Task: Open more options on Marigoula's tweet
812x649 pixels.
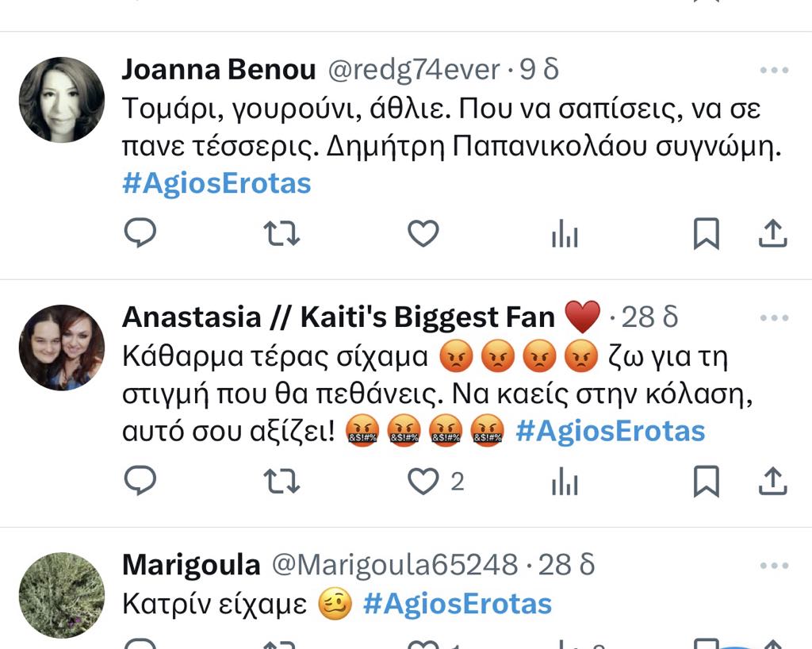Action: pyautogui.click(x=774, y=565)
